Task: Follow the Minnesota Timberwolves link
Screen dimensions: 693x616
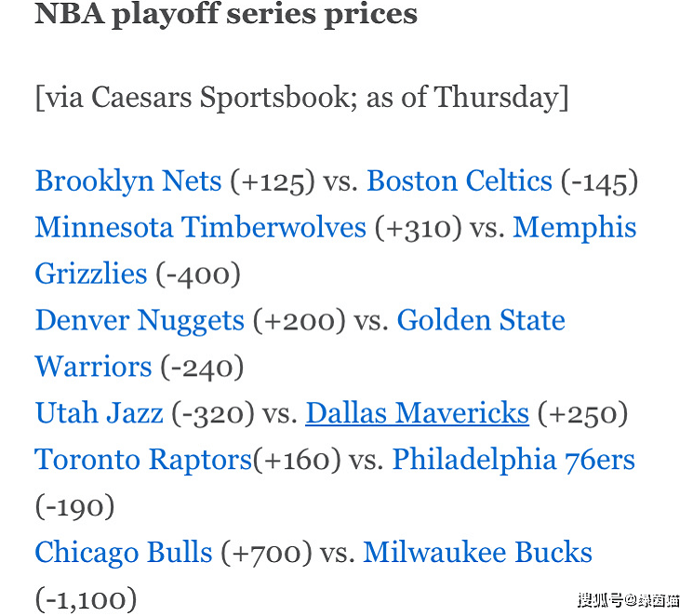Action: tap(201, 227)
